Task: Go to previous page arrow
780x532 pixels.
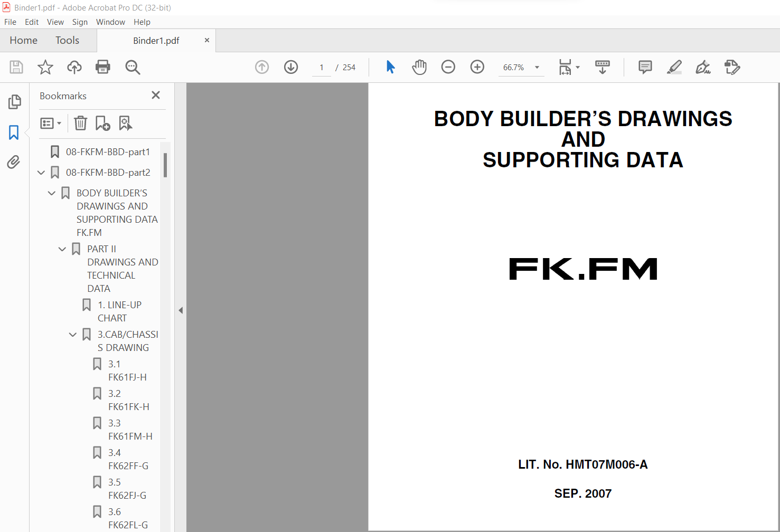Action: [262, 67]
